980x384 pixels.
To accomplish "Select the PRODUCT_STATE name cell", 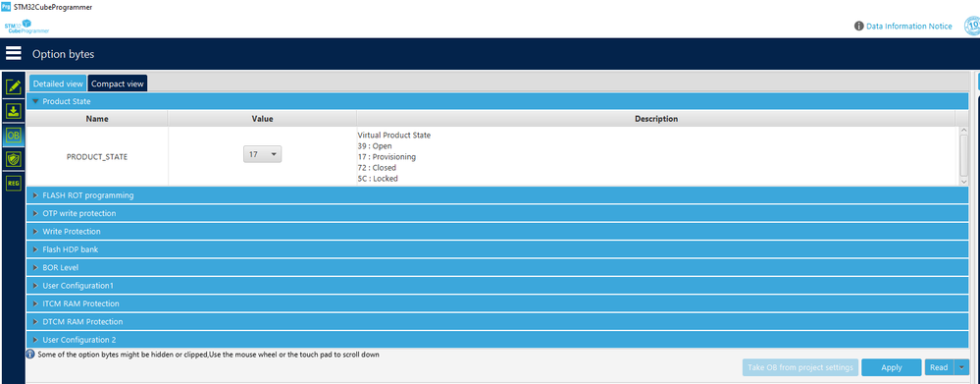I will click(97, 157).
